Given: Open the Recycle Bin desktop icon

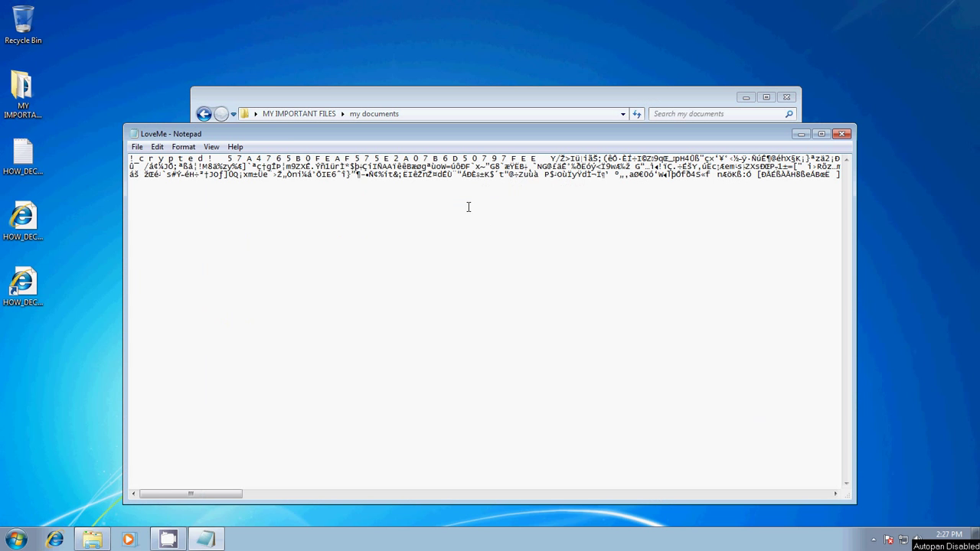Looking at the screenshot, I should (x=23, y=24).
